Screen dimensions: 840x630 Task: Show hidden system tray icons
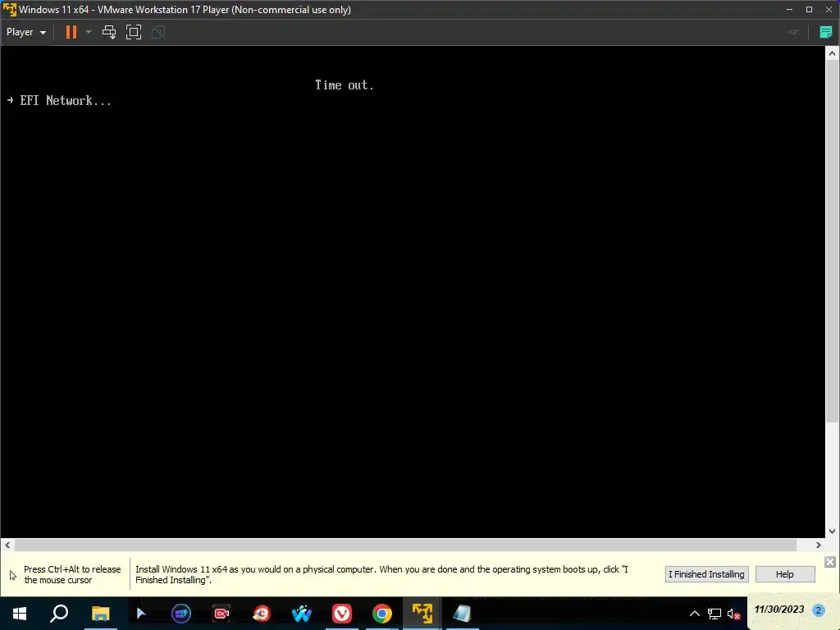(x=694, y=614)
